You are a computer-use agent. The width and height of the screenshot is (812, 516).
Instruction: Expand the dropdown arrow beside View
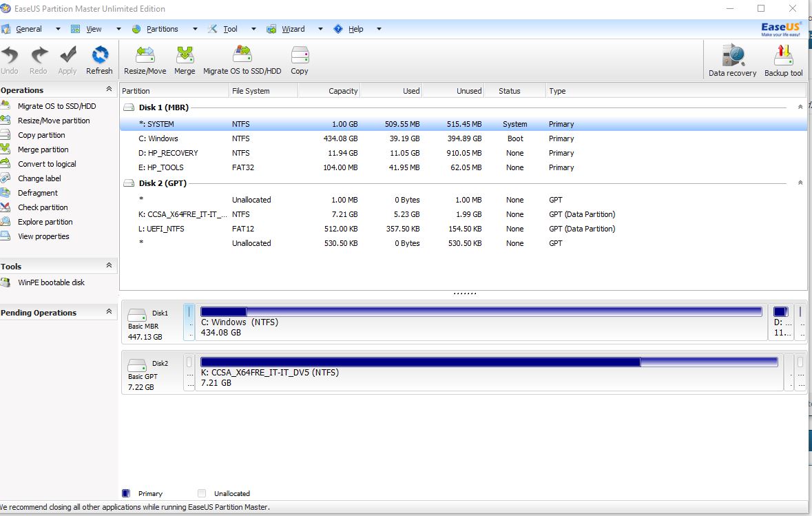pos(118,29)
